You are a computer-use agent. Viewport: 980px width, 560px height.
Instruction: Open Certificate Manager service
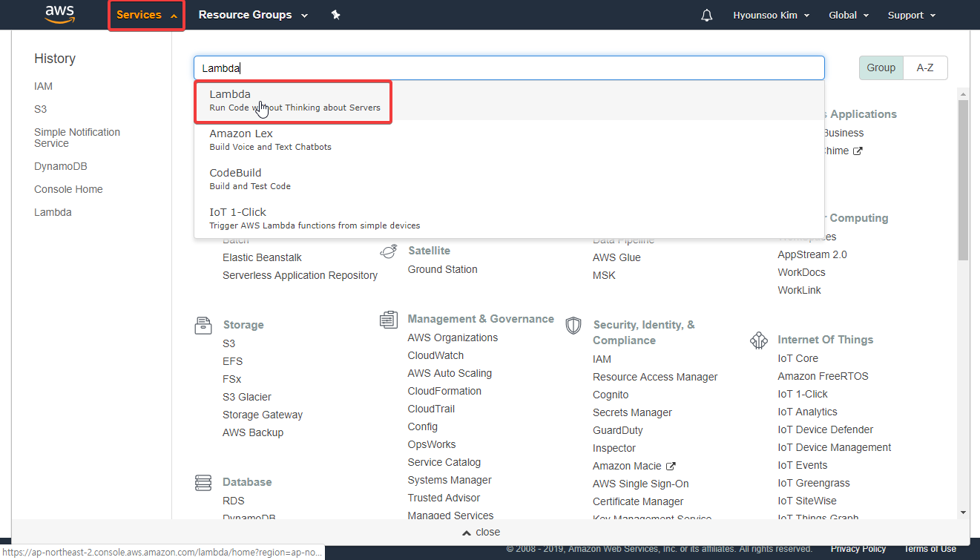(638, 501)
